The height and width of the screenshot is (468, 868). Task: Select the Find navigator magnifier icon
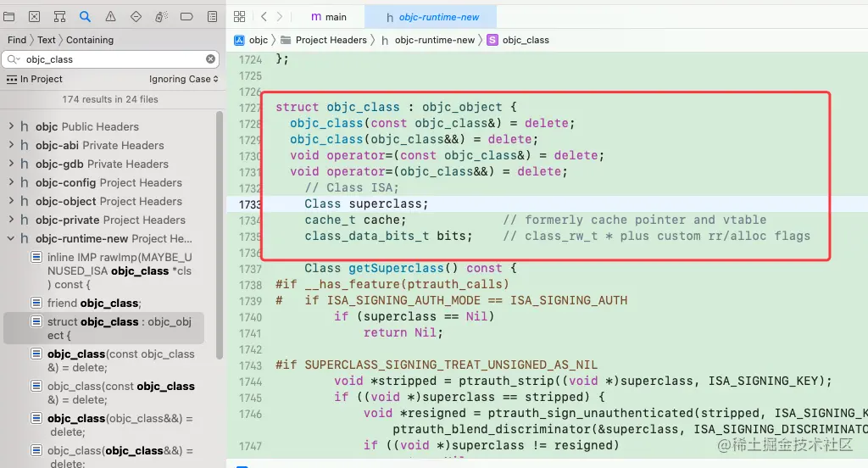click(x=86, y=17)
